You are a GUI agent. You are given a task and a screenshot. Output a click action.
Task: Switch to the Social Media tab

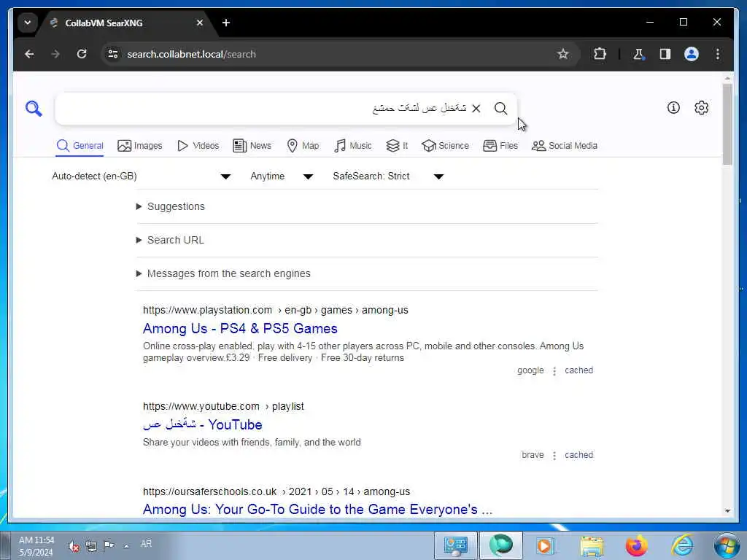click(x=565, y=146)
